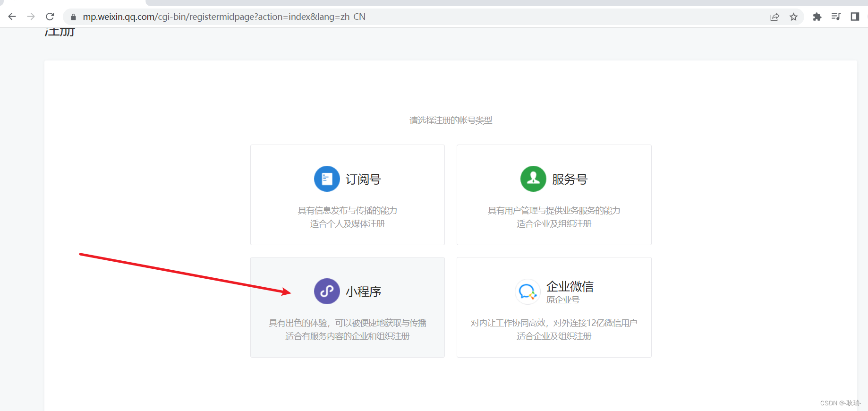This screenshot has height=411, width=868.
Task: Click text 具有信息发布与传播的能力
Action: [x=348, y=211]
